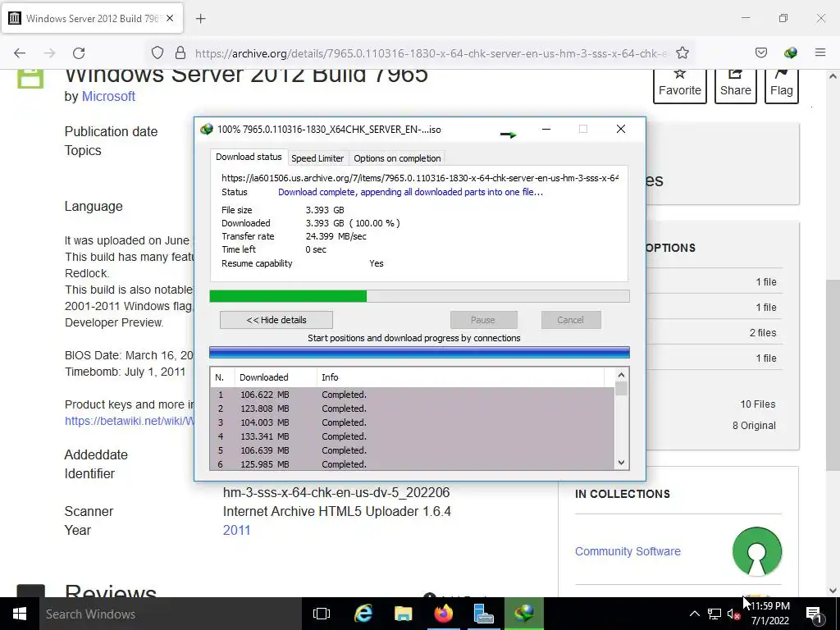Screen dimensions: 840x630
Task: Select connection row 6 with 125.985 MB
Action: pos(413,464)
